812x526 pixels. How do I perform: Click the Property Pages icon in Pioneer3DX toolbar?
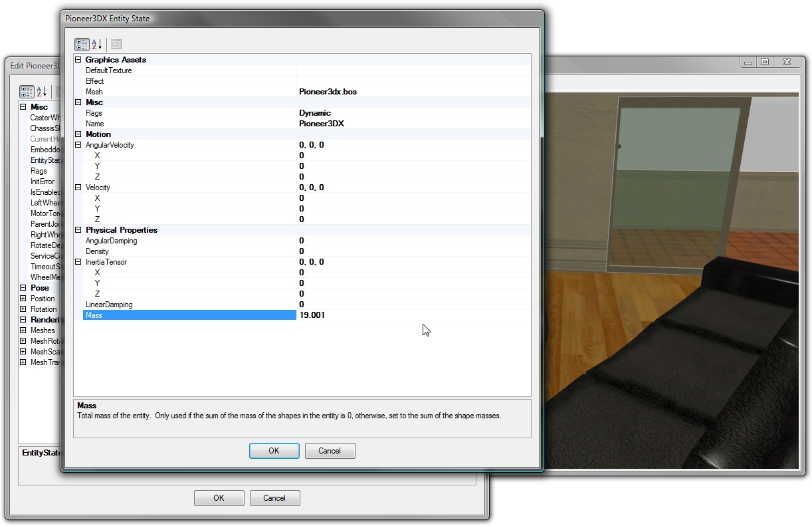(x=115, y=44)
